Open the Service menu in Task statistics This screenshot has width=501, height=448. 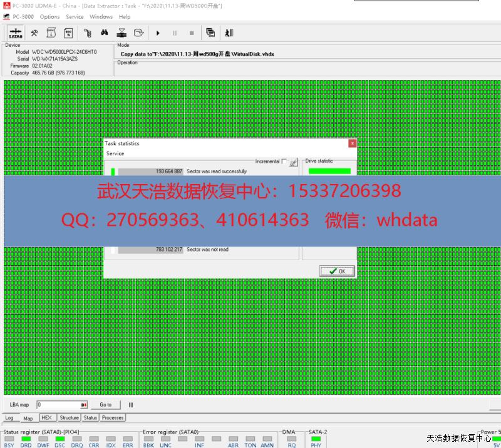click(115, 153)
